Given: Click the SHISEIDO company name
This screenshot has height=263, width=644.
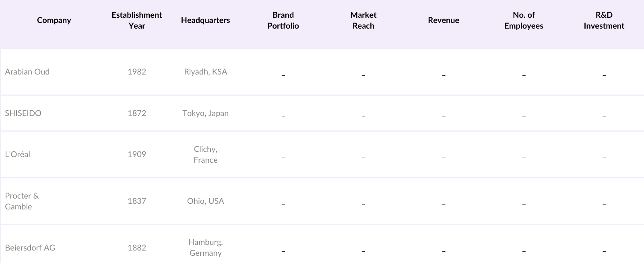Looking at the screenshot, I should coord(23,113).
